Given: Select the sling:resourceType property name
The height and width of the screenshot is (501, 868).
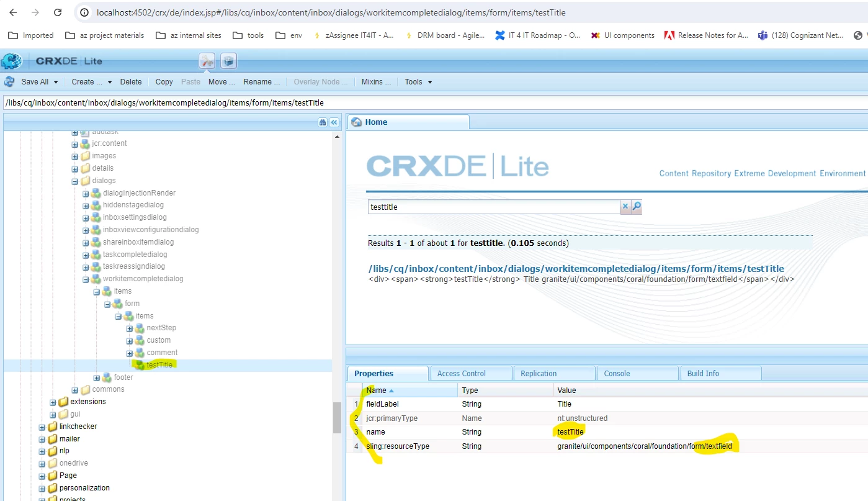Looking at the screenshot, I should 398,446.
